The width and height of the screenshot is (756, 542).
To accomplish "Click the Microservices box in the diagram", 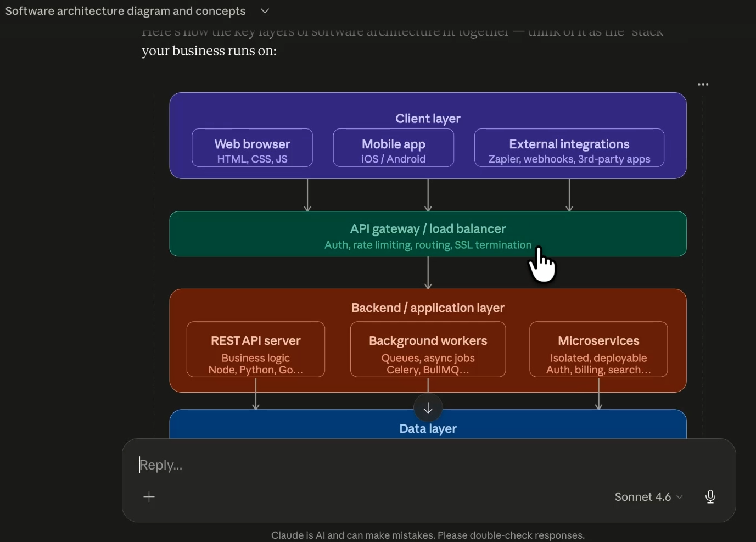I will [598, 350].
